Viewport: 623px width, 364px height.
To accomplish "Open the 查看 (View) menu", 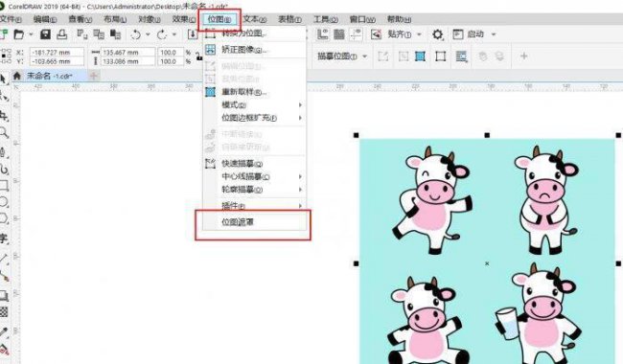I will pyautogui.click(x=80, y=19).
